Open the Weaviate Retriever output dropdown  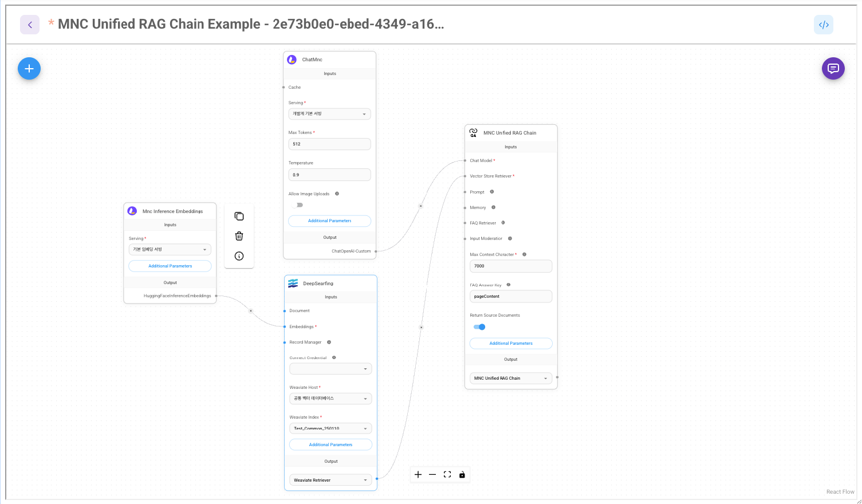tap(330, 480)
